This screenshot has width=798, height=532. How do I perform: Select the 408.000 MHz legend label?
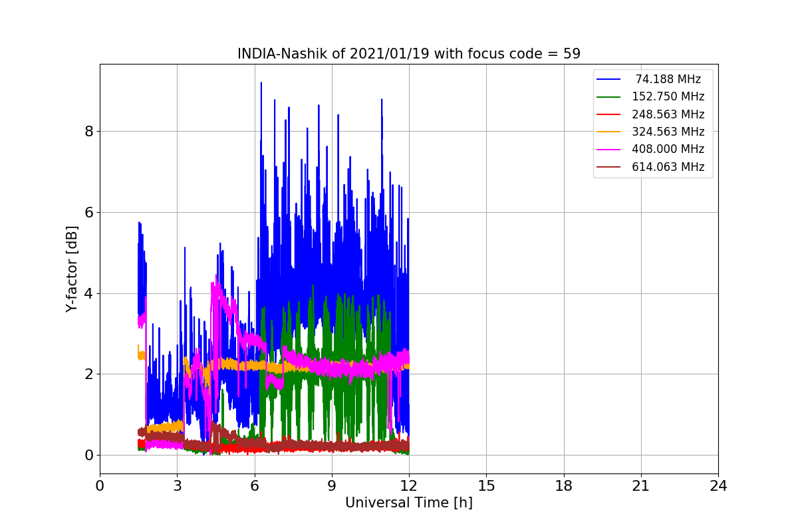668,149
